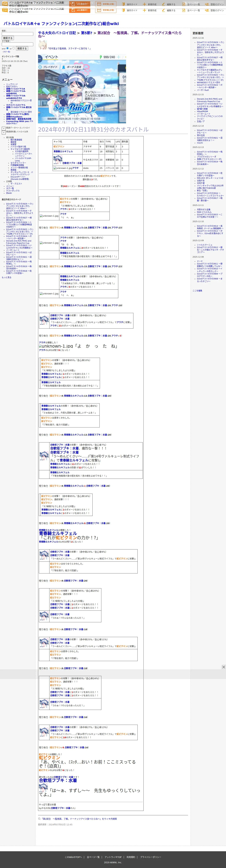Open the (タグ一覧) link under tag search
The image size is (226, 868).
6,52
